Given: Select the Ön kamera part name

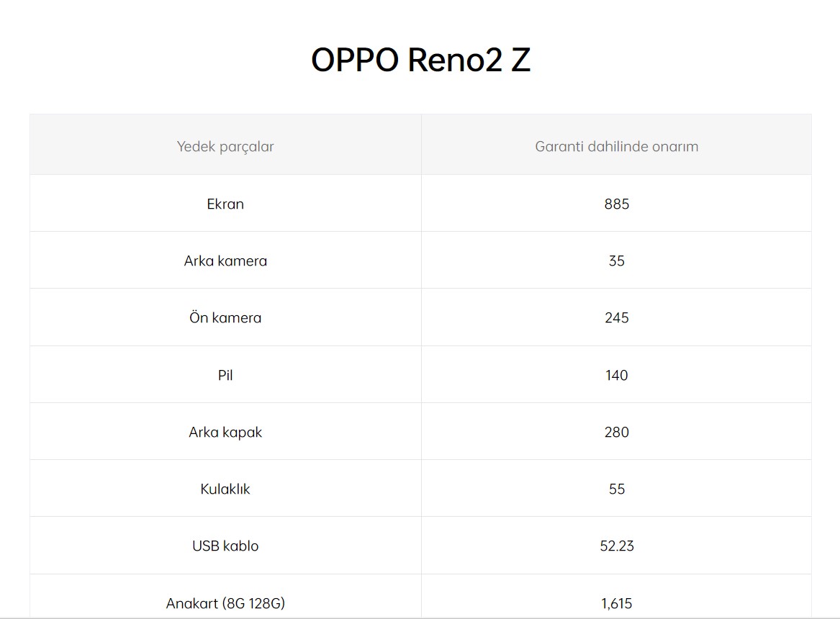Looking at the screenshot, I should point(225,317).
